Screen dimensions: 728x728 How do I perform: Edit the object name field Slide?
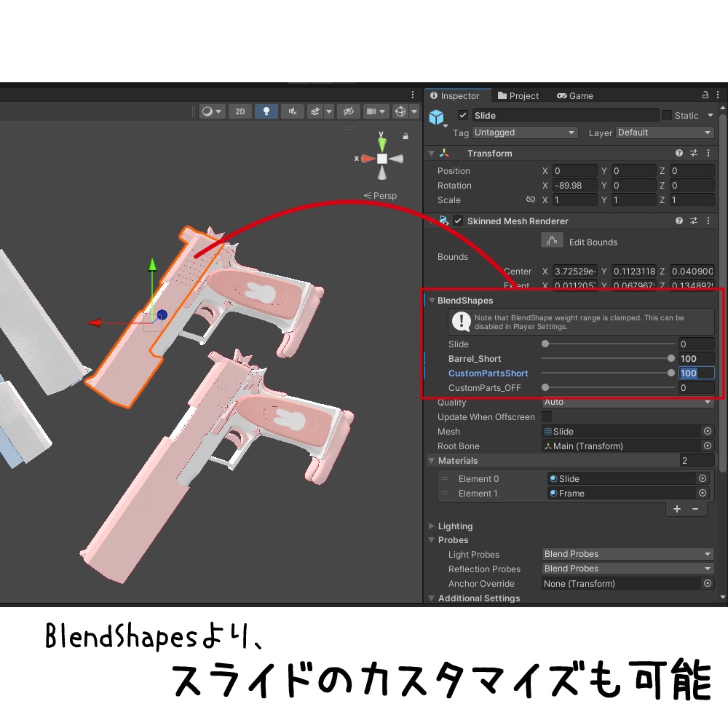pos(565,115)
